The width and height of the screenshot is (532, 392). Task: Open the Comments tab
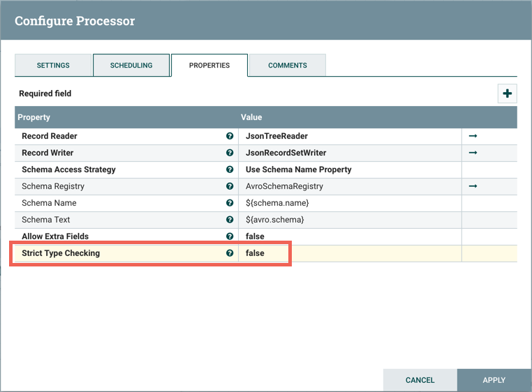pyautogui.click(x=288, y=66)
